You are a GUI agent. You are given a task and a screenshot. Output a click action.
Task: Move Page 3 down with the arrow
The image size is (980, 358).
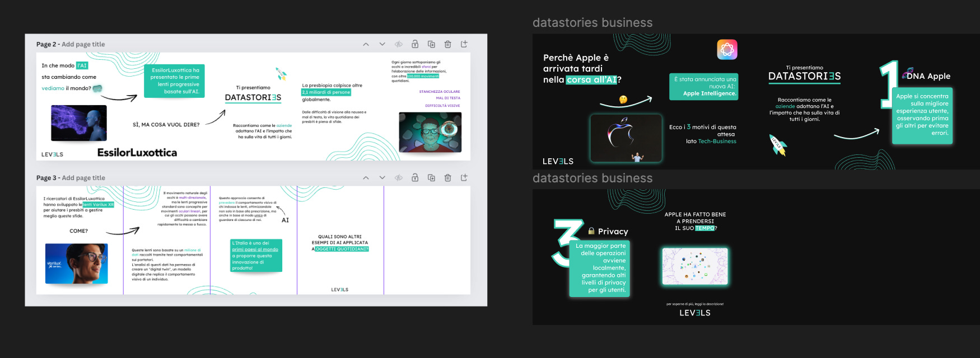(382, 178)
